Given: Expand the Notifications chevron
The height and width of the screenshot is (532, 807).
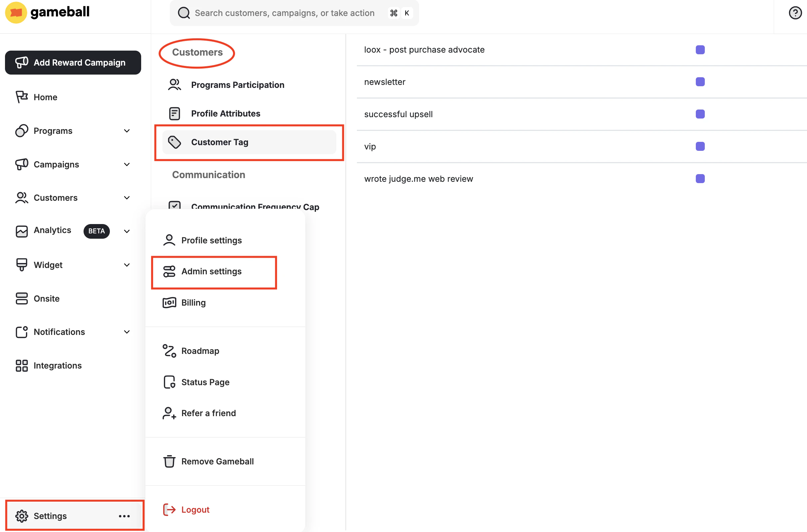Looking at the screenshot, I should coord(127,332).
